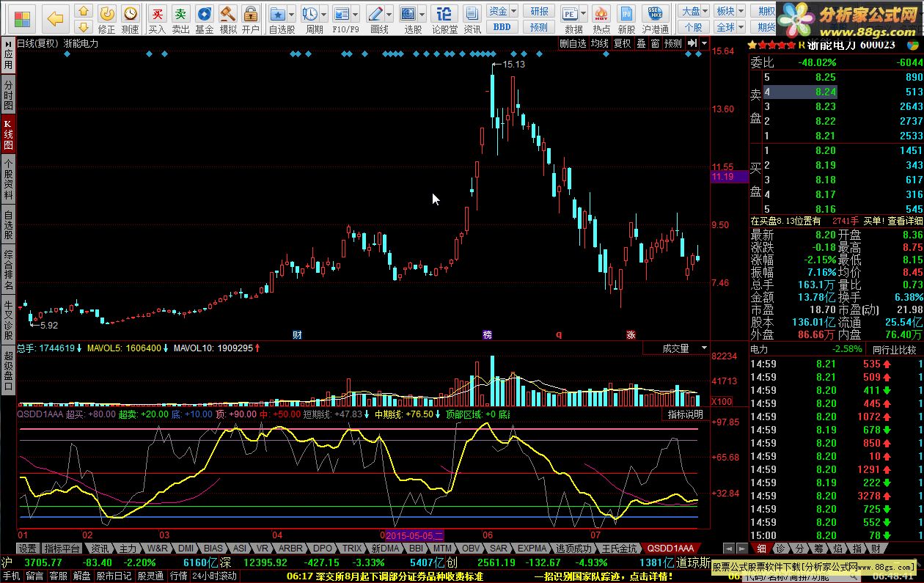Click the 设置 button below indicators
This screenshot has height=583, width=924.
click(x=28, y=548)
